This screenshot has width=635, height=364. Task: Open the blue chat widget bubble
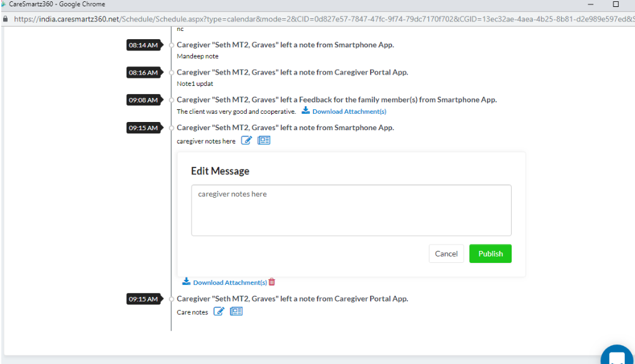click(616, 357)
